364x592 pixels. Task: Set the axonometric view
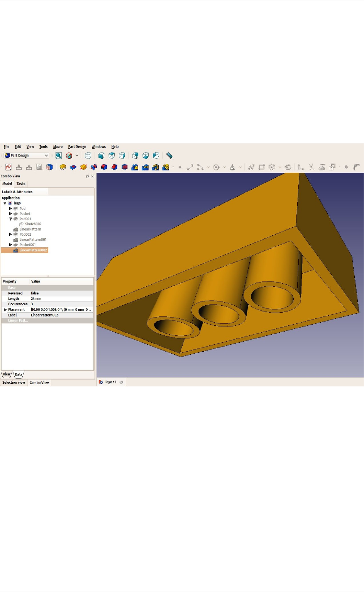(x=88, y=156)
